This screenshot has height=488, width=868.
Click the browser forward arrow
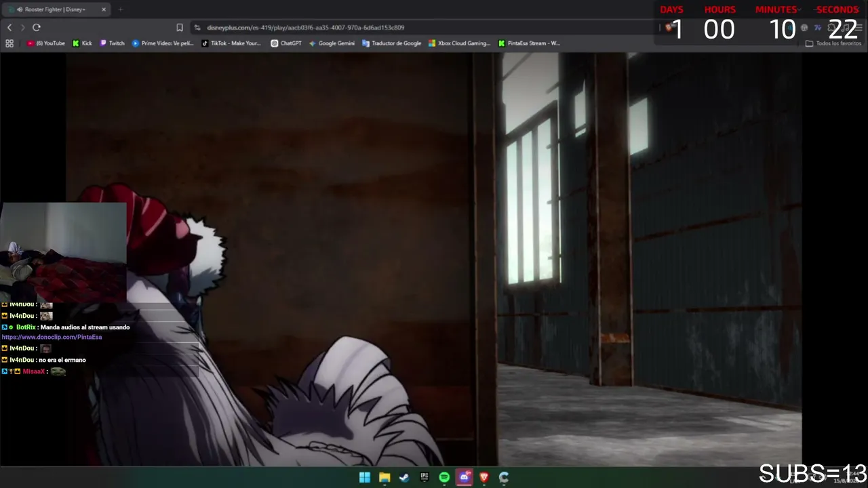(22, 27)
